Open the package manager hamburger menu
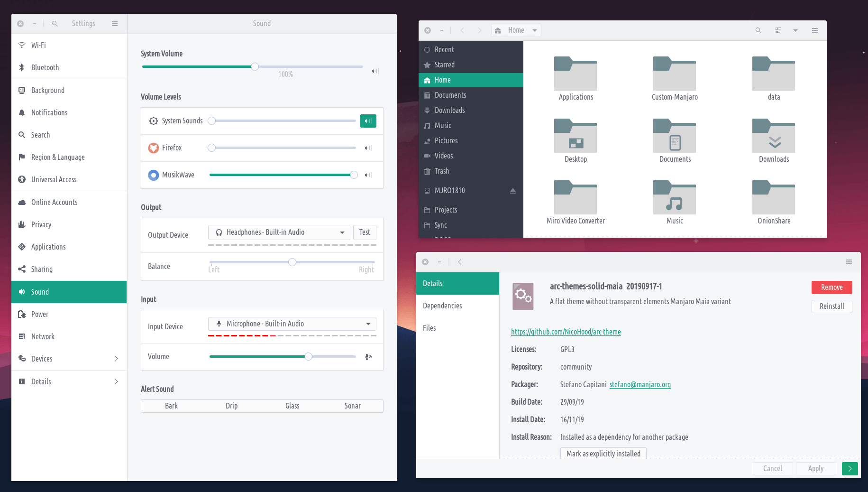 [x=849, y=262]
